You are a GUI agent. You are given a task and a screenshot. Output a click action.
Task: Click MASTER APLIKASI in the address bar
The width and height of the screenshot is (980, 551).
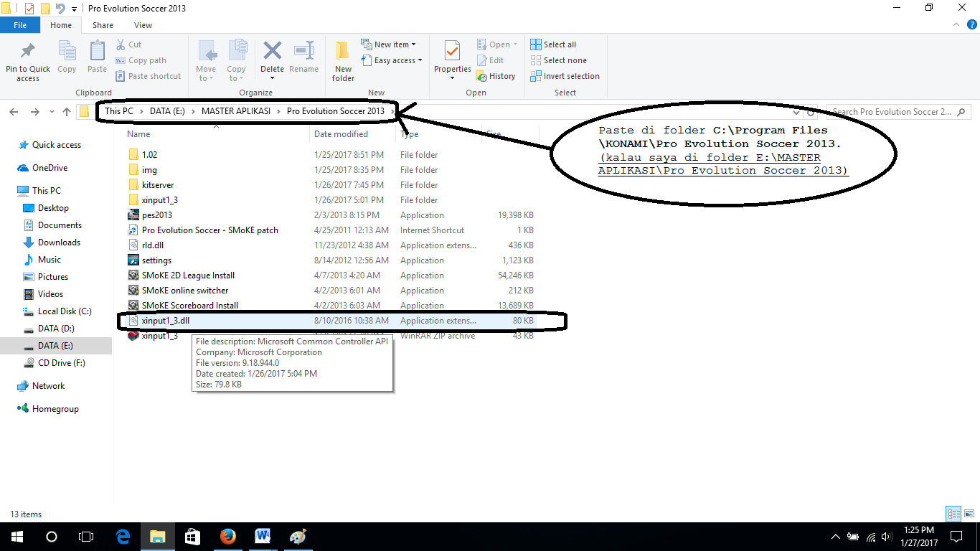pos(236,111)
